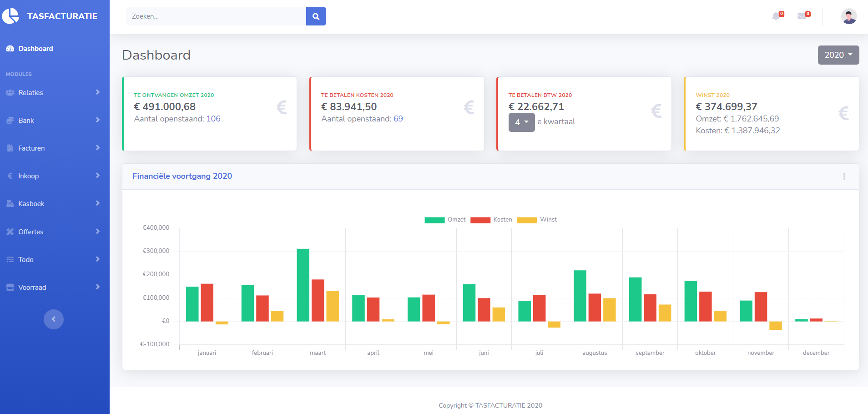
Task: Click the TASFACTURATIE pie-chart logo
Action: click(10, 16)
